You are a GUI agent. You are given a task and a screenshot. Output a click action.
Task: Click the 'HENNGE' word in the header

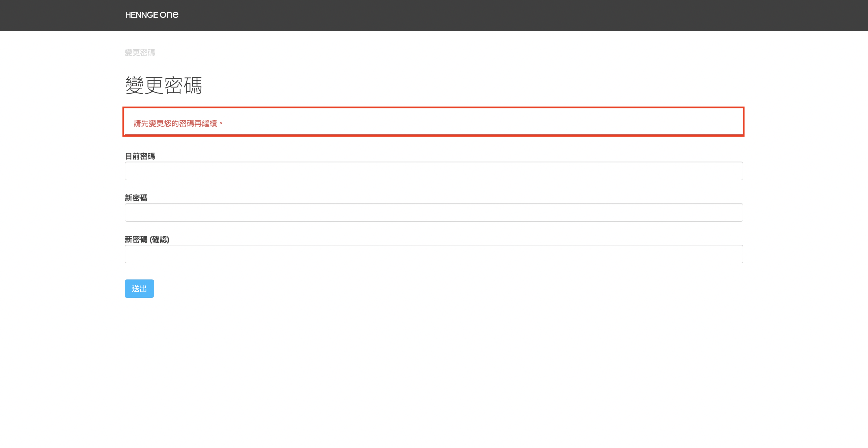[x=142, y=15]
